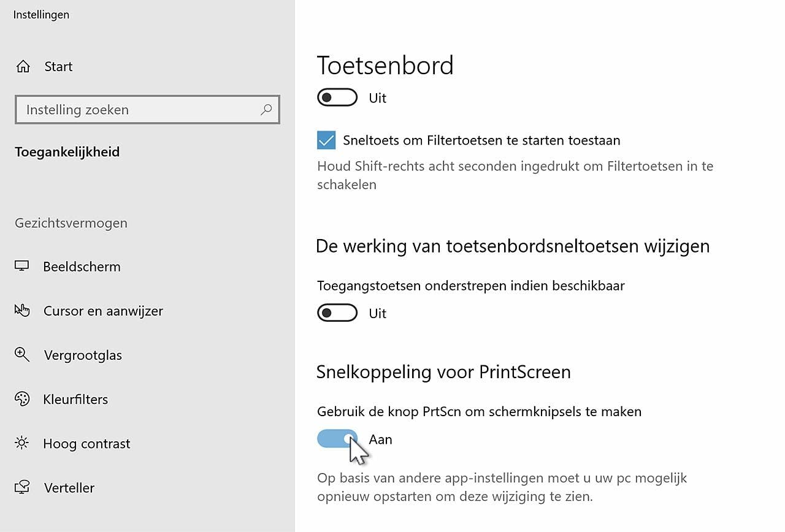
Task: Click the search magnifier icon
Action: [266, 110]
